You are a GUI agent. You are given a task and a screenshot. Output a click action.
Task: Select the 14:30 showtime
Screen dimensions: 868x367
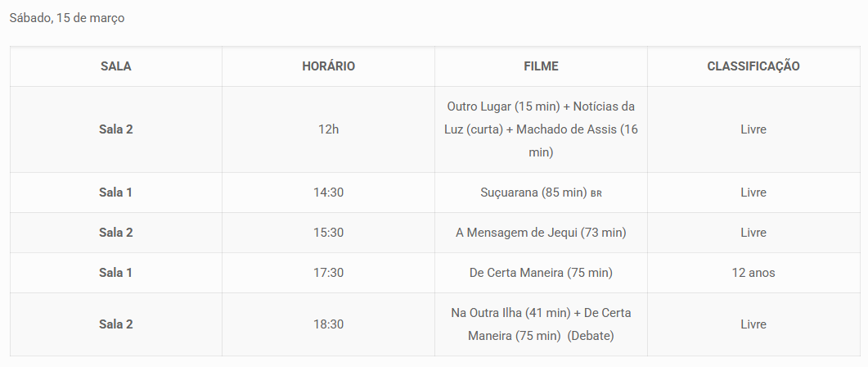tap(328, 193)
